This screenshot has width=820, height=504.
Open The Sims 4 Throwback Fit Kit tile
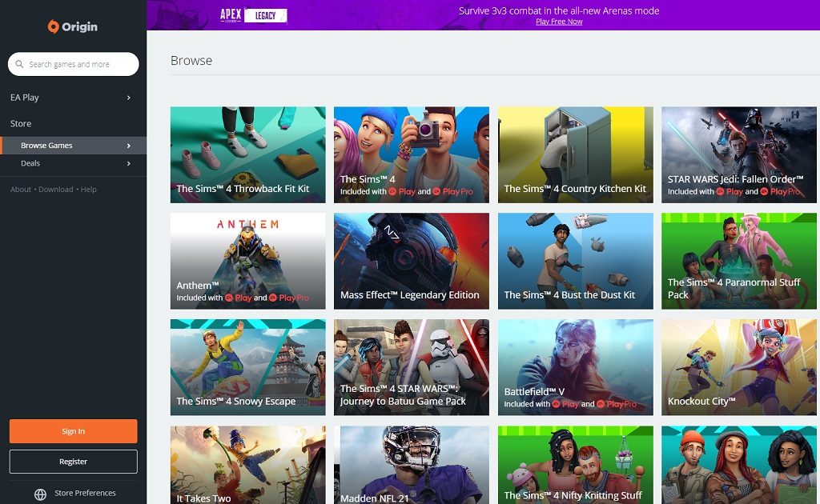[x=248, y=154]
